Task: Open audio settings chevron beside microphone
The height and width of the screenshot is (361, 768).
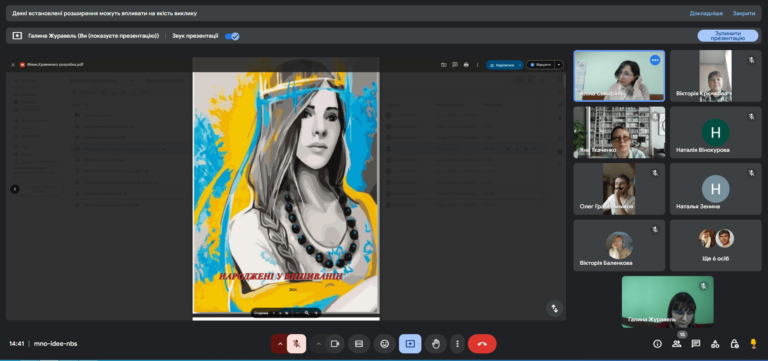Action: pyautogui.click(x=280, y=344)
